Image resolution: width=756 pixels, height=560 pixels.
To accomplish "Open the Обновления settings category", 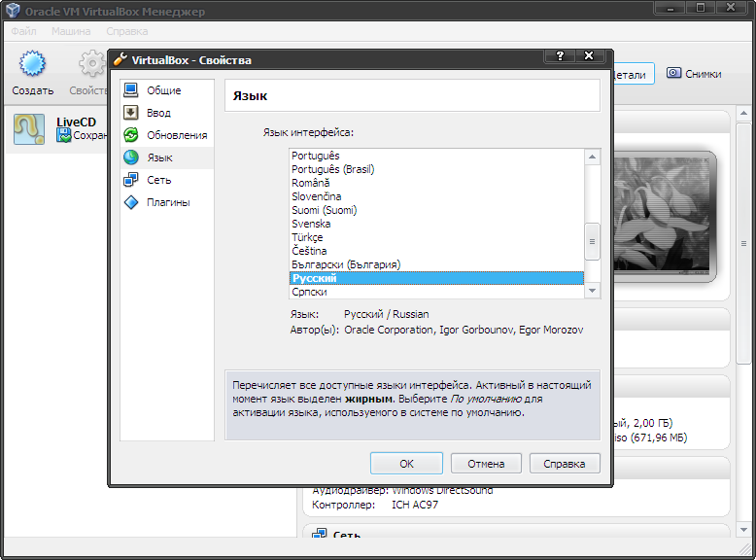I will (x=167, y=135).
